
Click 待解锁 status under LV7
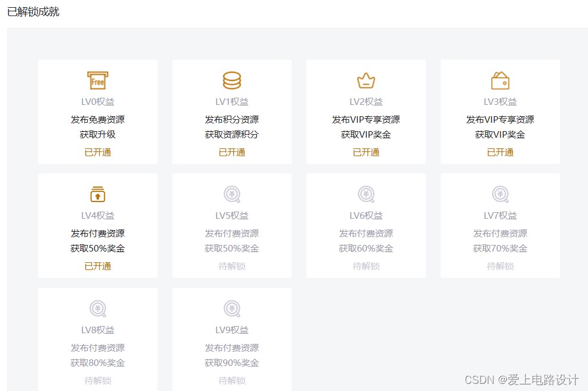500,266
